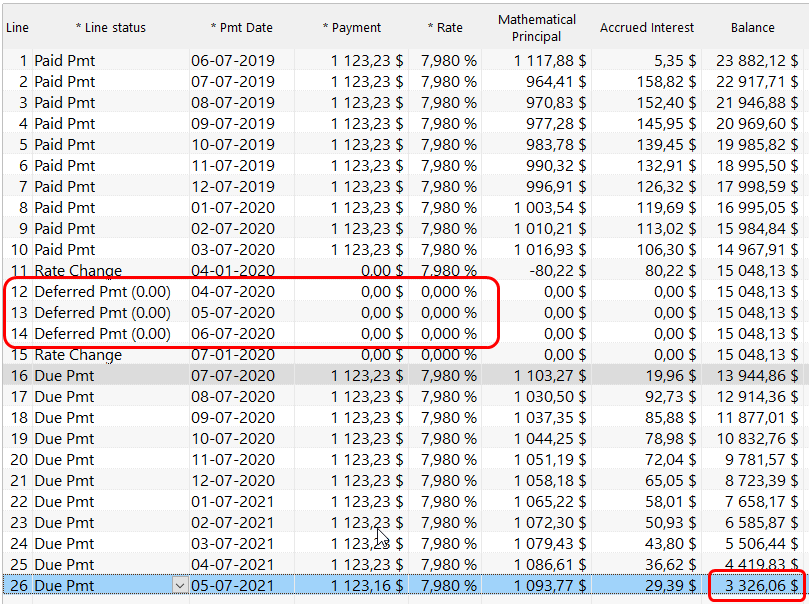Viewport: 809px width, 604px height.
Task: Select principal 1 016,93 $
Action: click(549, 250)
